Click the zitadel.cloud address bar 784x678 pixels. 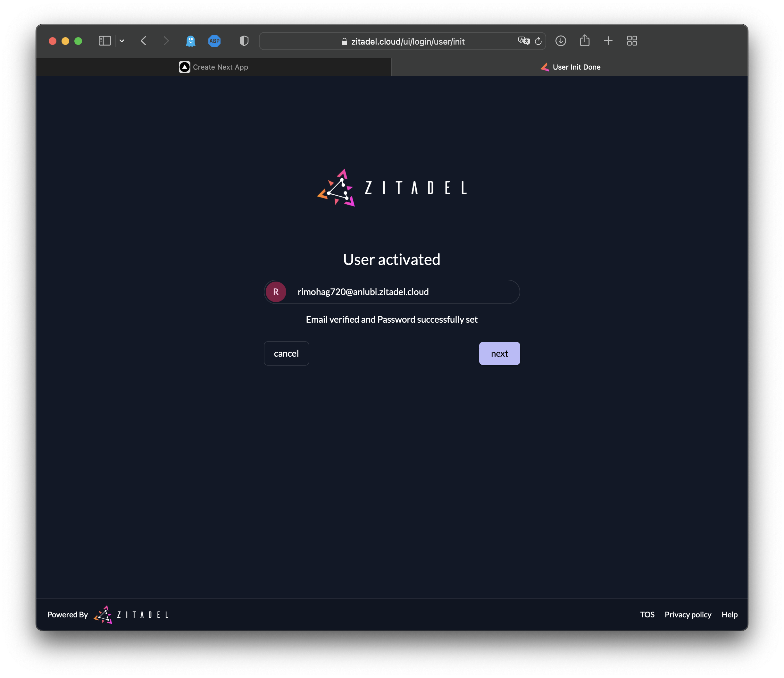[x=408, y=41]
